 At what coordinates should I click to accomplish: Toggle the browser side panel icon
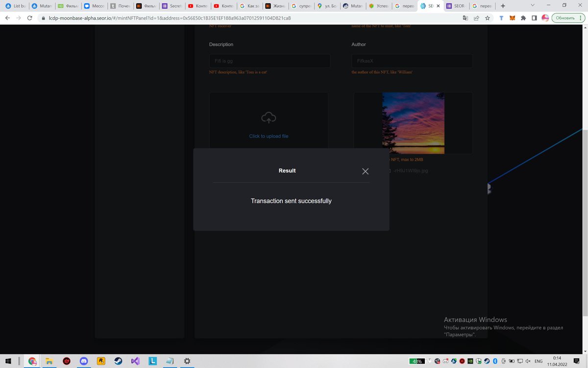point(534,18)
